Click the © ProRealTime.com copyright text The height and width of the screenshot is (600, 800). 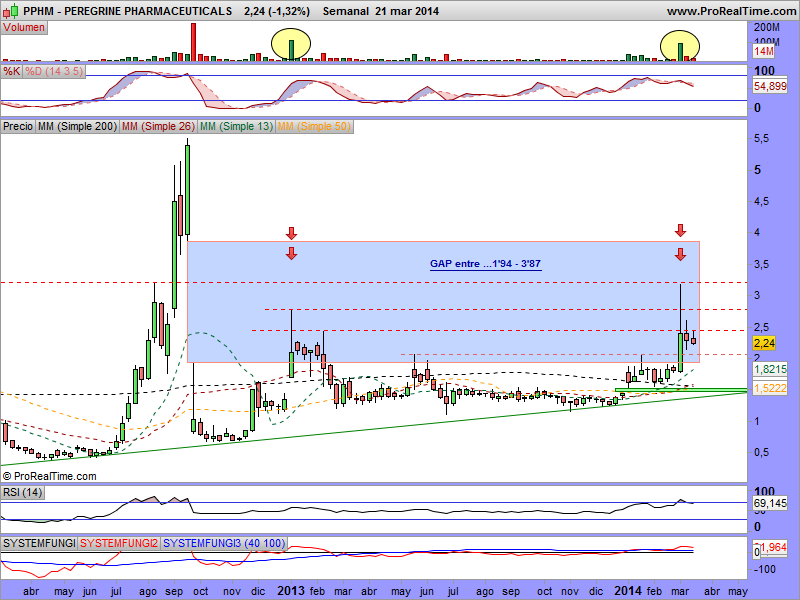49,476
